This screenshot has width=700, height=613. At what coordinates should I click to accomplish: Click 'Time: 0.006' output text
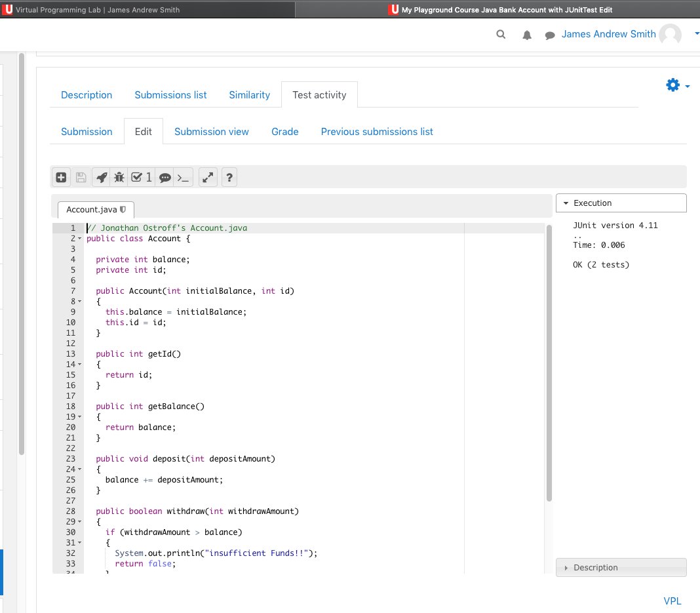pyautogui.click(x=598, y=245)
